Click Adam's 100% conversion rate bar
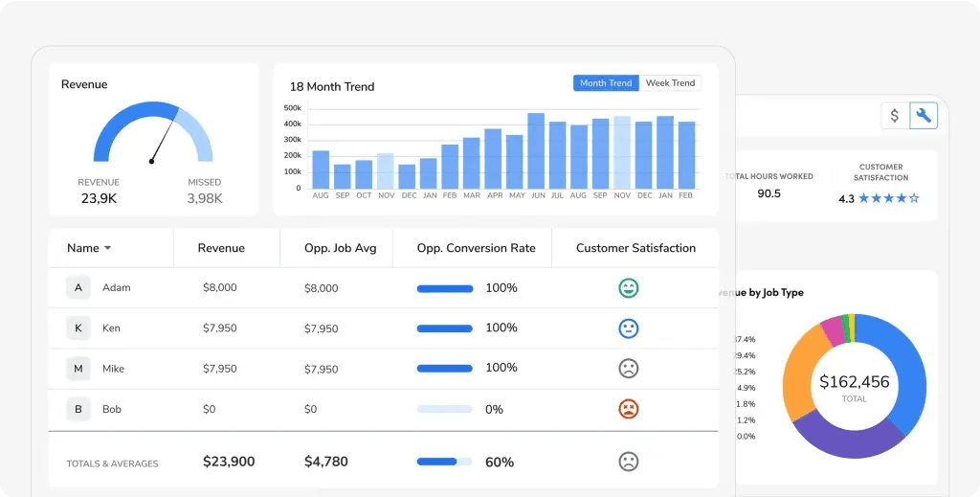Image resolution: width=980 pixels, height=497 pixels. tap(445, 288)
